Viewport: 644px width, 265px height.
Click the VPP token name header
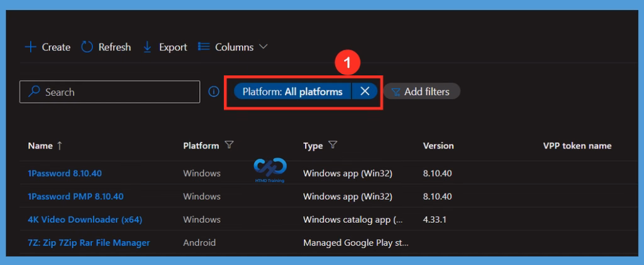[x=577, y=146]
